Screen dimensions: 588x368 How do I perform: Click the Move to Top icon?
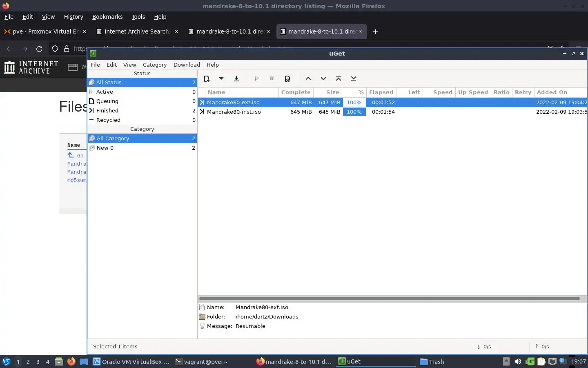[339, 79]
